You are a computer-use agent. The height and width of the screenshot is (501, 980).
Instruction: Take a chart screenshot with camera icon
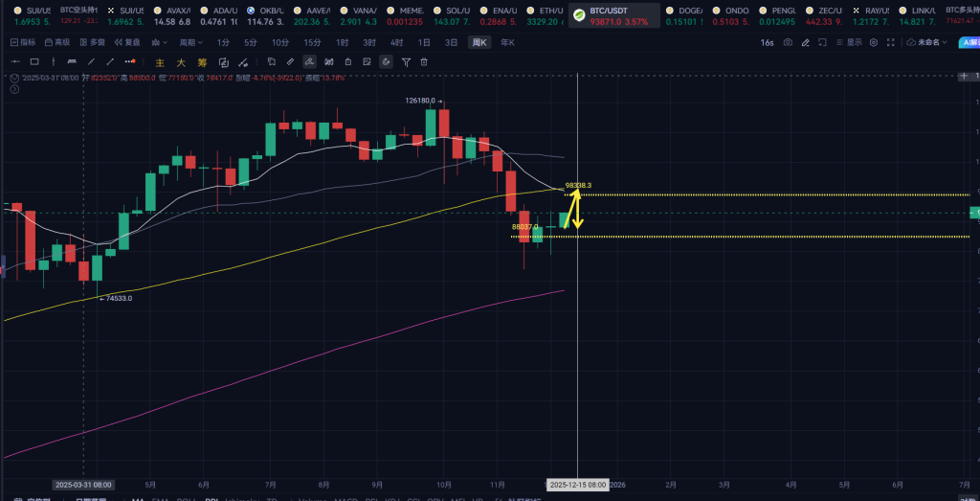(788, 42)
